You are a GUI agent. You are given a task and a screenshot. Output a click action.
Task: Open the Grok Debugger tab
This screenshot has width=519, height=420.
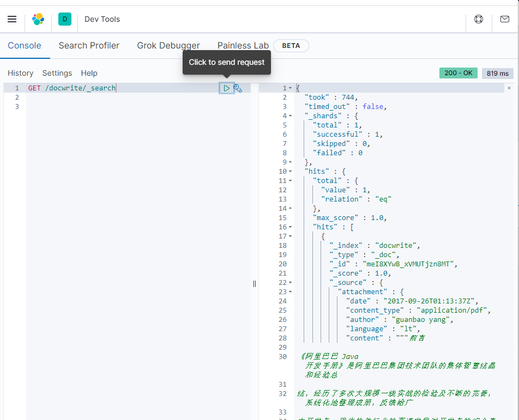pos(168,46)
